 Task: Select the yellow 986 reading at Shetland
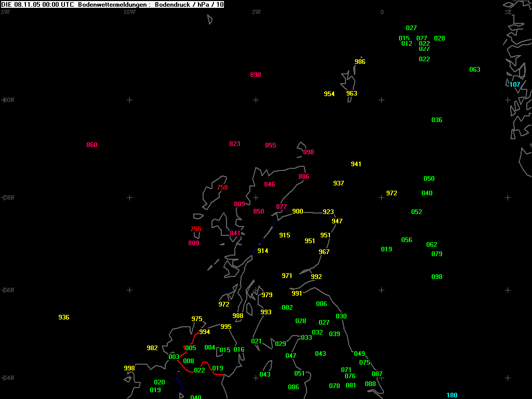click(360, 62)
